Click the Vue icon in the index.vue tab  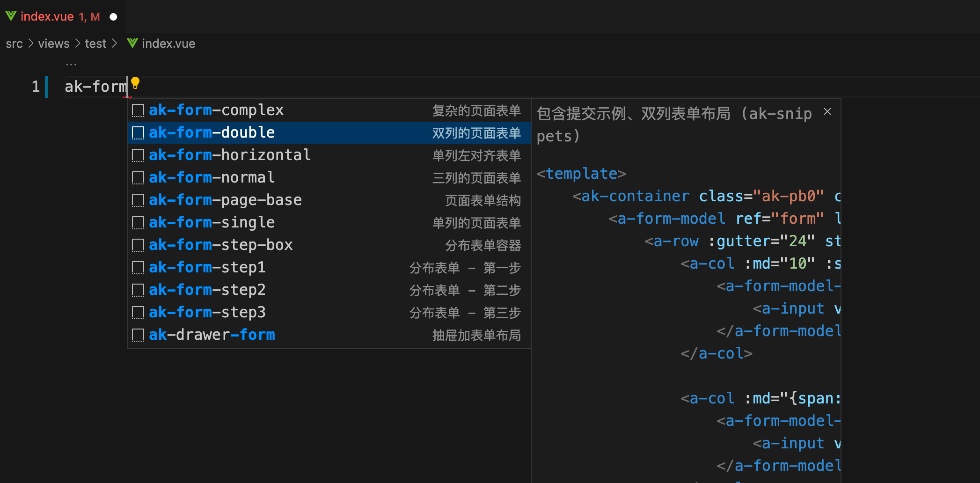11,16
